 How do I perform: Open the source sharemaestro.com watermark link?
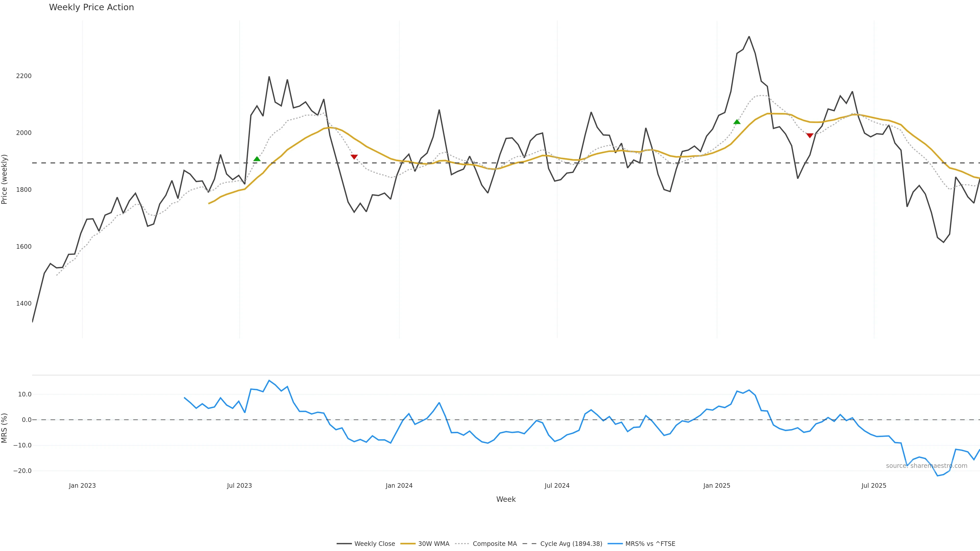tap(926, 466)
